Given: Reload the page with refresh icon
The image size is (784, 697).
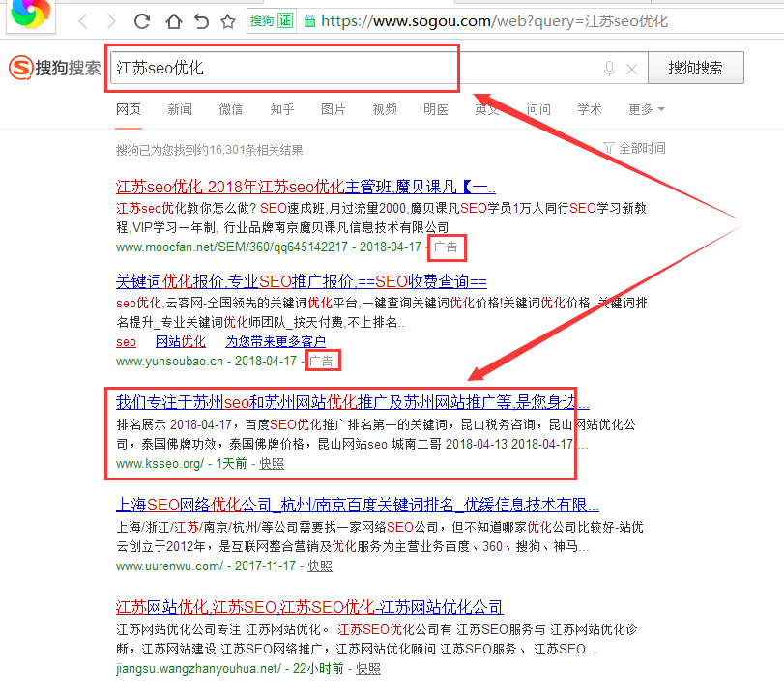Looking at the screenshot, I should click(x=142, y=21).
